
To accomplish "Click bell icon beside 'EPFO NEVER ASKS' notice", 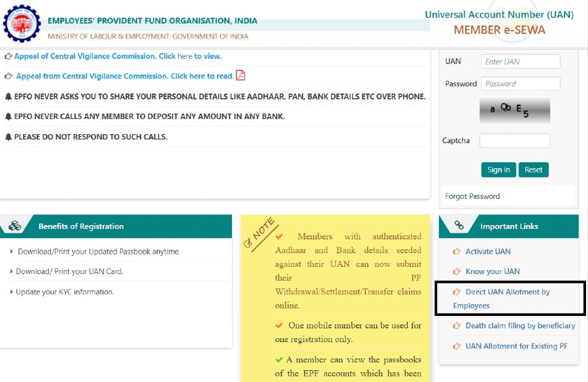I will pos(8,97).
